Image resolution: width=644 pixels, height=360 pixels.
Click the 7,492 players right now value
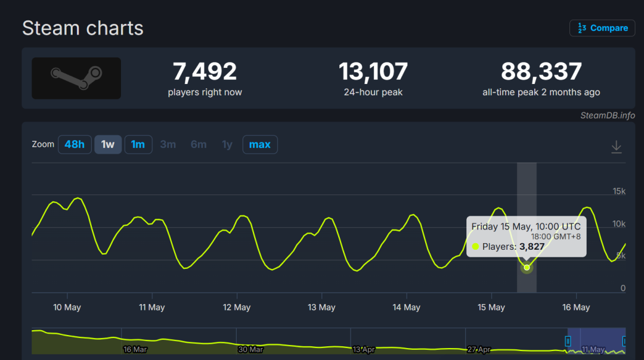[205, 71]
